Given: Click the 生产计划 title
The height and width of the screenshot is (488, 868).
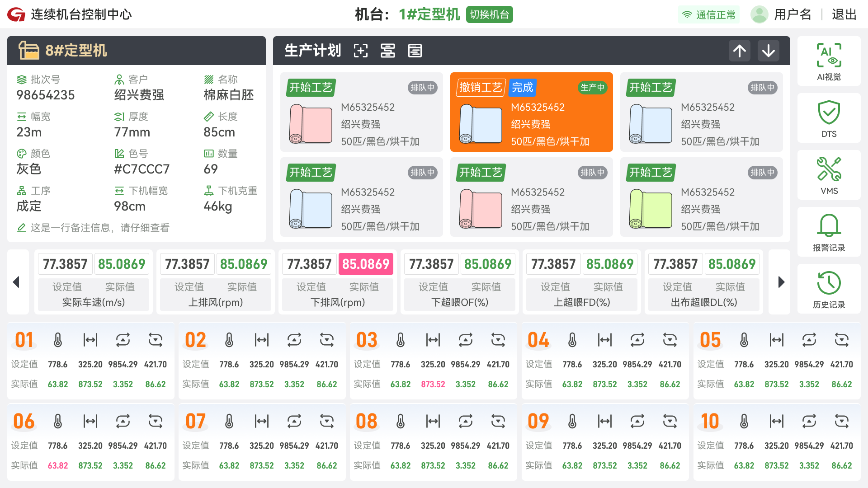Looking at the screenshot, I should coord(312,51).
